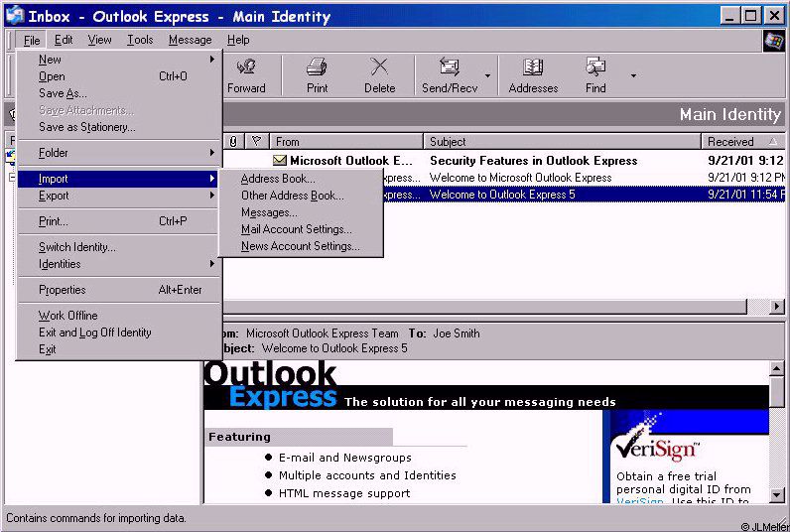
Task: Open the Tools menu
Action: (140, 40)
